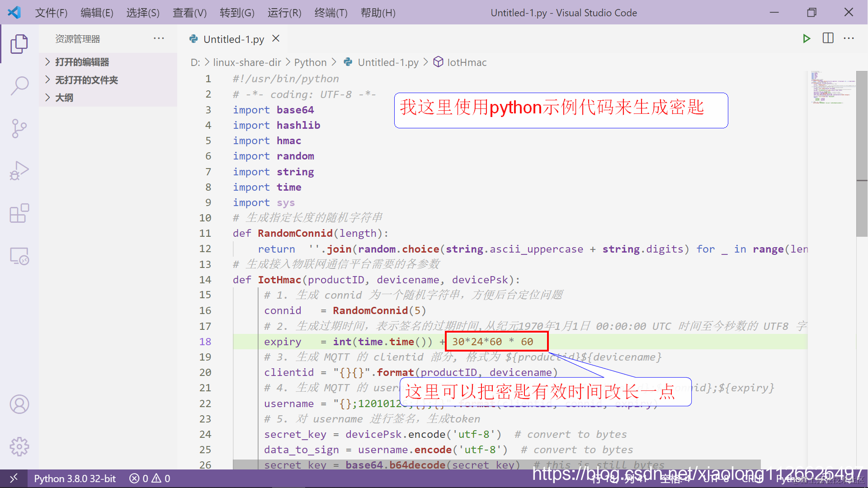The image size is (868, 488).
Task: Close the Untitled-1.py tab
Action: pyautogui.click(x=276, y=39)
